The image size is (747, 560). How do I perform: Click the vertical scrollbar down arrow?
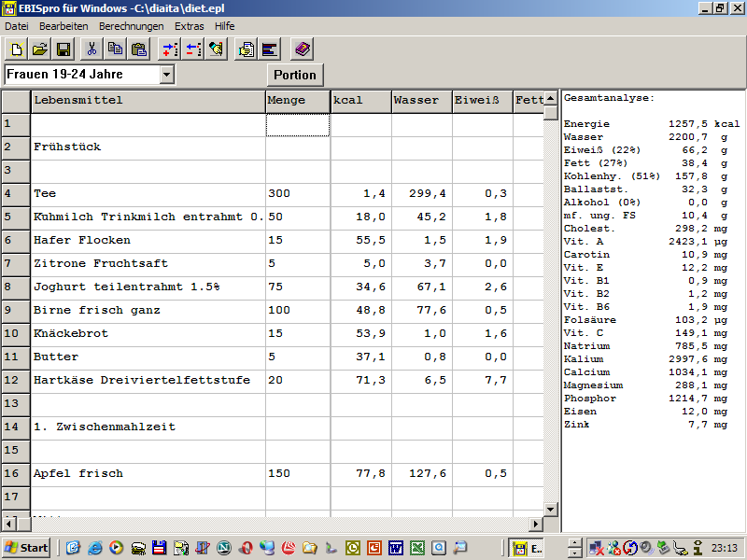click(x=551, y=510)
